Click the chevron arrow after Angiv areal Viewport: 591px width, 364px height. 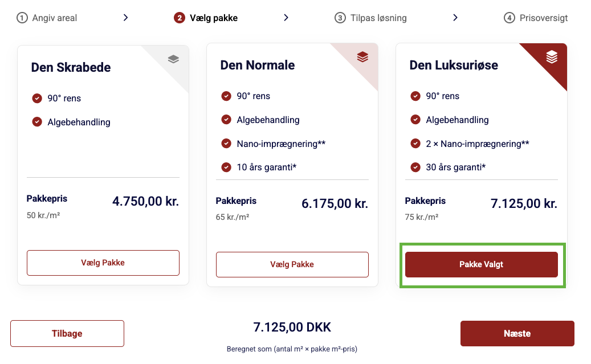[125, 18]
